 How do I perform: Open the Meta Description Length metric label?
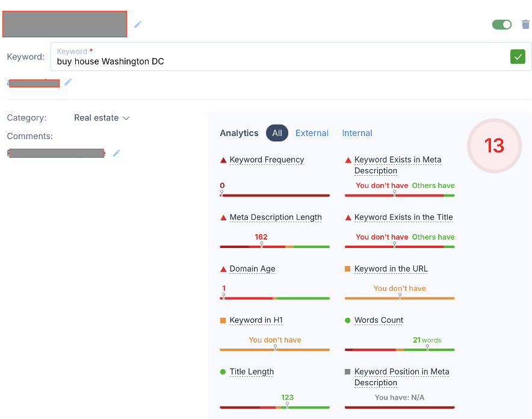tap(276, 217)
